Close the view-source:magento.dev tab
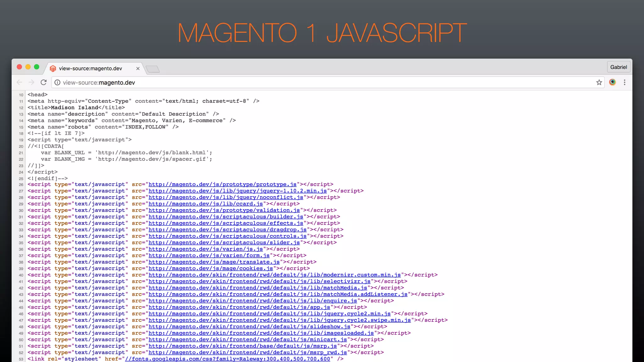Viewport: 644px width, 362px height. 138,69
